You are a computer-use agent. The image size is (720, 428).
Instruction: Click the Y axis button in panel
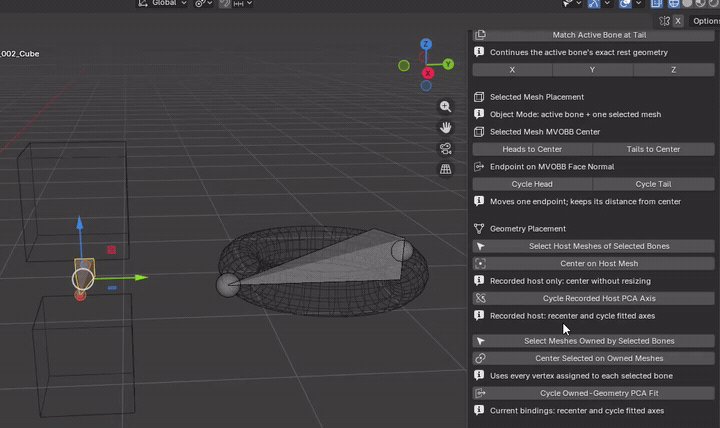(592, 70)
